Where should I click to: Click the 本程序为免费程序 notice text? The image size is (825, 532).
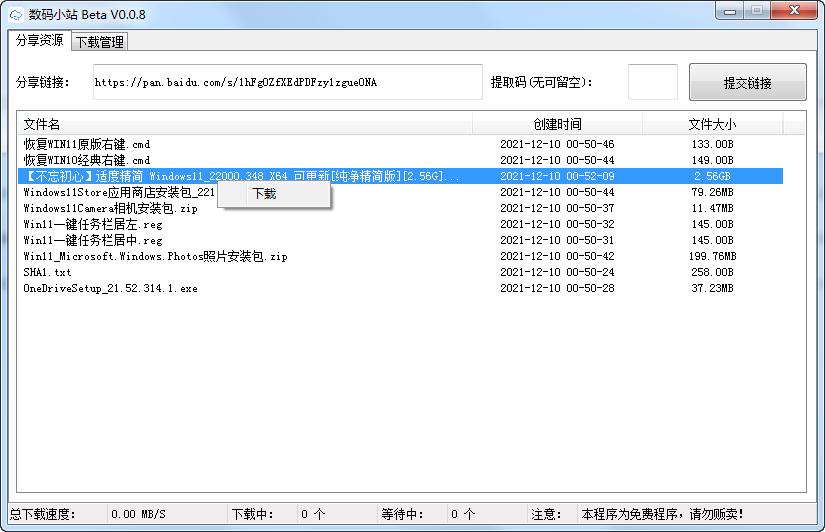pos(662,514)
